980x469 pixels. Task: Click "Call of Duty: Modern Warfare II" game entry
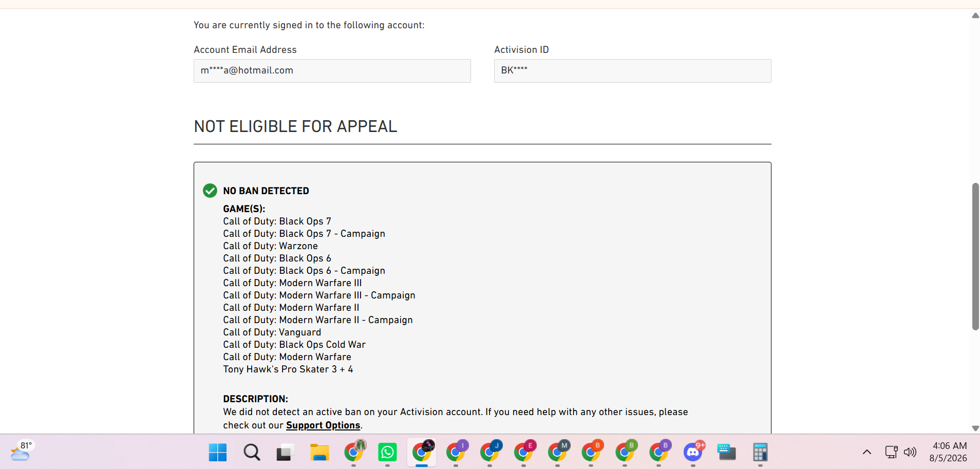(291, 308)
